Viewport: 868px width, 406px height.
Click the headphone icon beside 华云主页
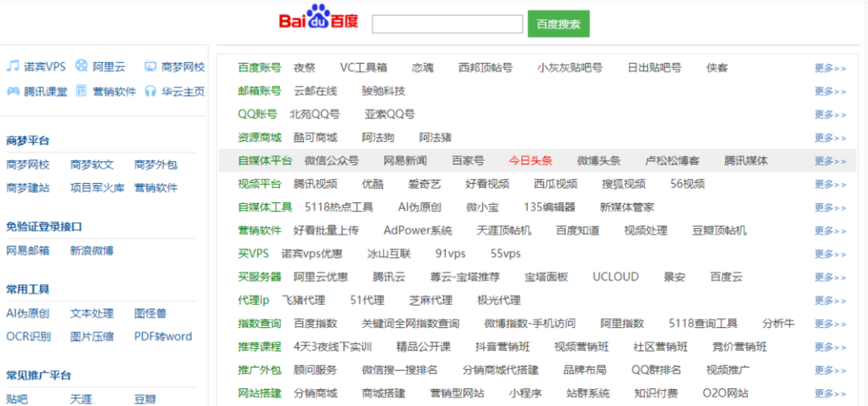(x=150, y=91)
